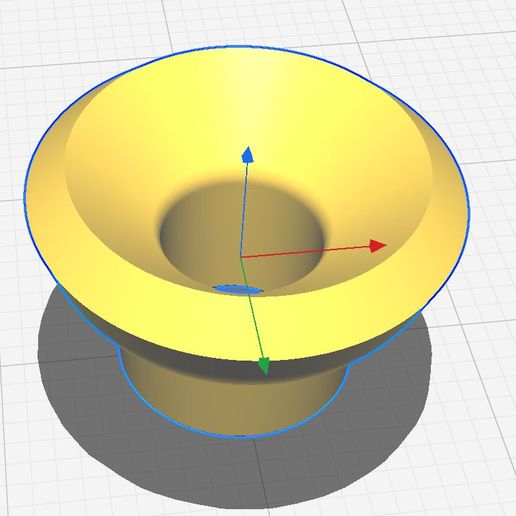Click the small blue ellipse on the model rim
516x516 pixels.
(237, 289)
